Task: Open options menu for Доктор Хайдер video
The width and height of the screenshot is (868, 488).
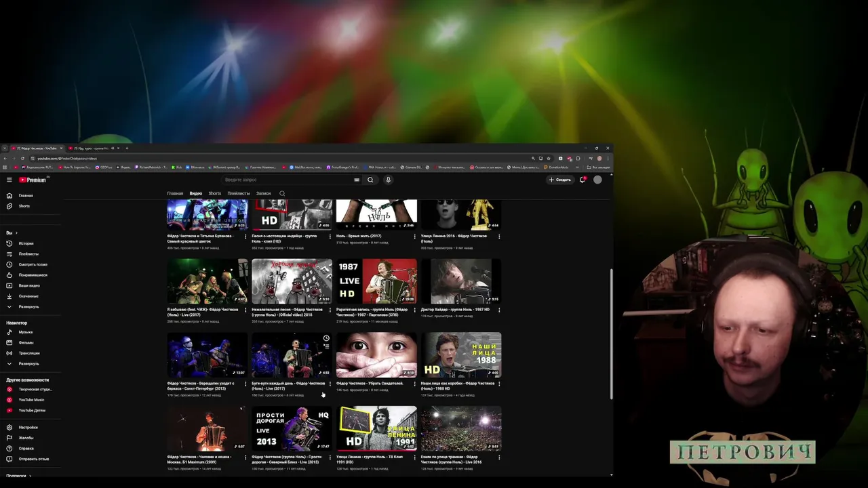Action: pyautogui.click(x=499, y=310)
